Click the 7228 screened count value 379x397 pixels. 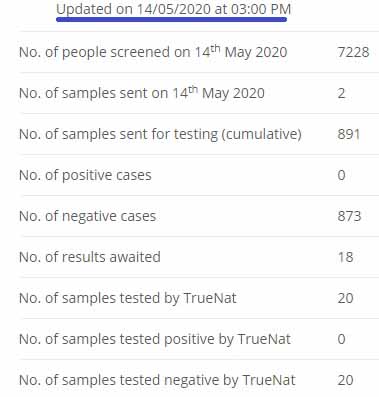[353, 52]
